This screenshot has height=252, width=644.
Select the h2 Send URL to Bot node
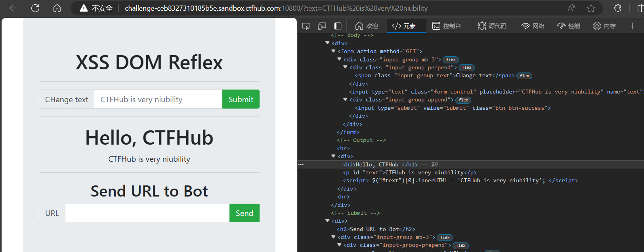click(376, 229)
